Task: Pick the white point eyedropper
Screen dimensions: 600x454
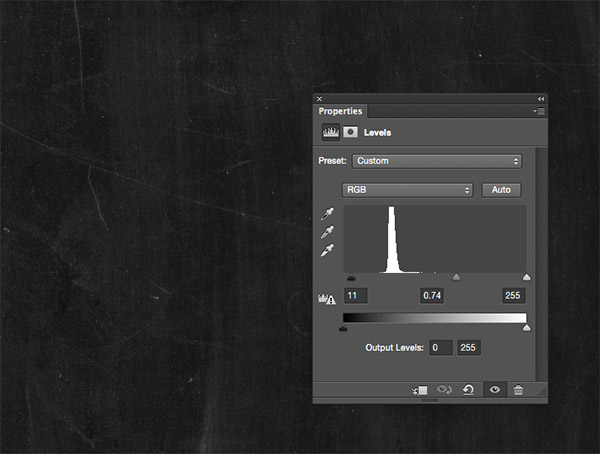Action: click(x=326, y=250)
